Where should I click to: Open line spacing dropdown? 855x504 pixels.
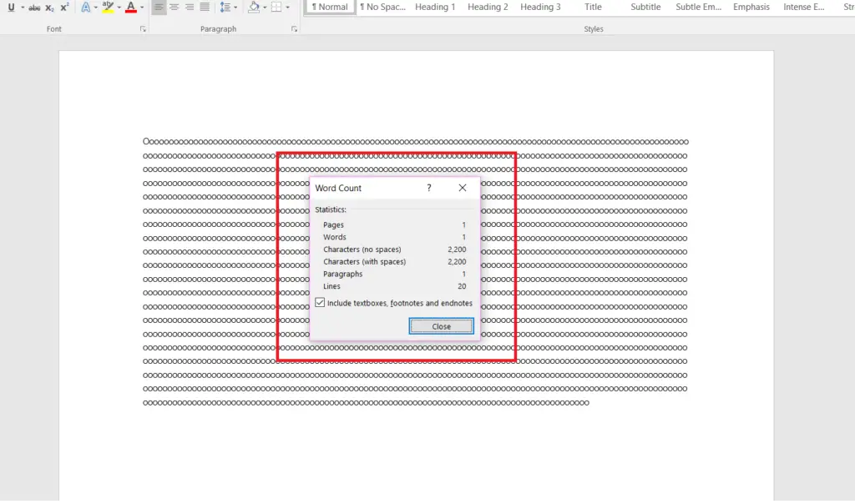click(x=226, y=8)
